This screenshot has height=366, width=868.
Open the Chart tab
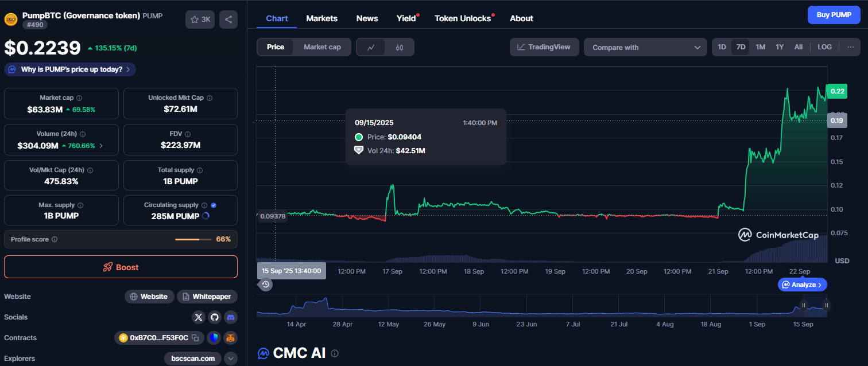click(277, 18)
